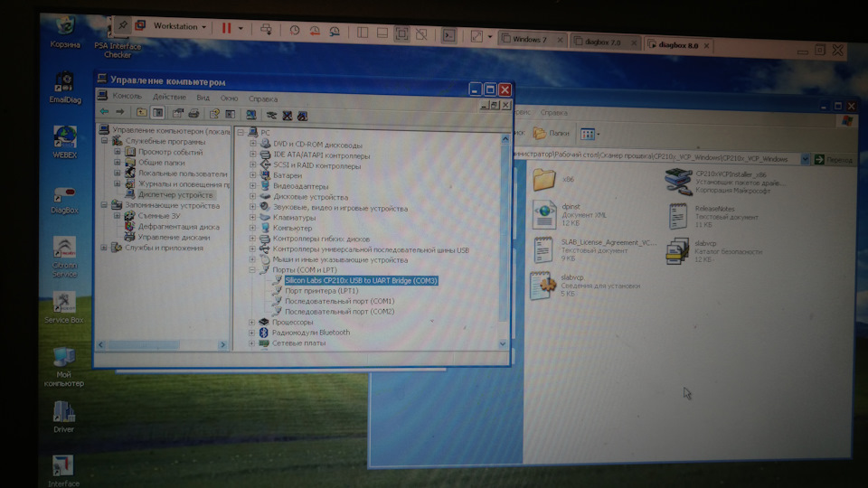Click the Up one level toolbar icon
The image size is (868, 488).
(x=142, y=112)
